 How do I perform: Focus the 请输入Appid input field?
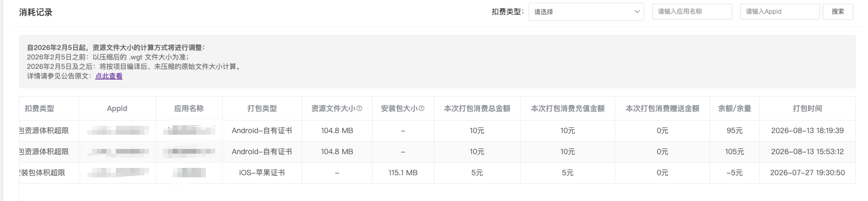point(780,12)
